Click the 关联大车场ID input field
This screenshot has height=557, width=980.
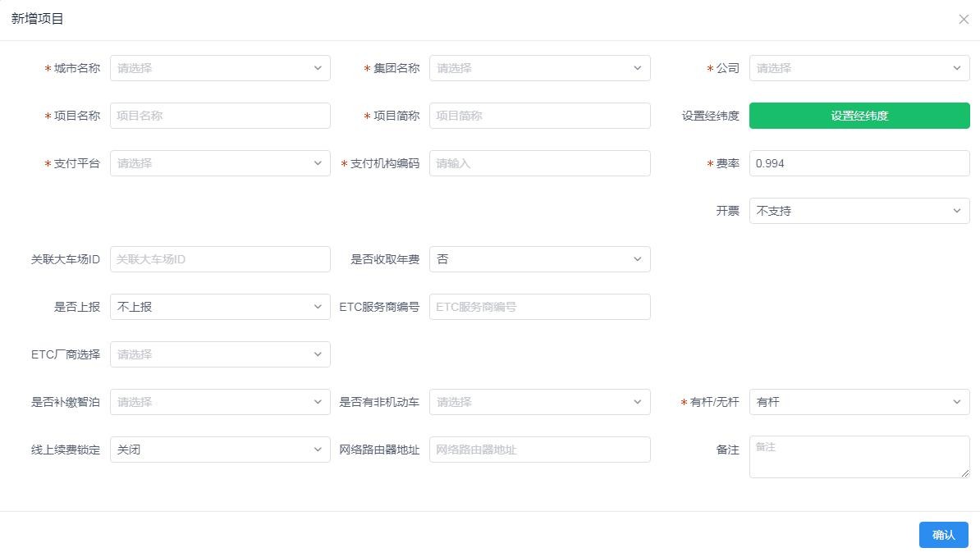tap(220, 259)
